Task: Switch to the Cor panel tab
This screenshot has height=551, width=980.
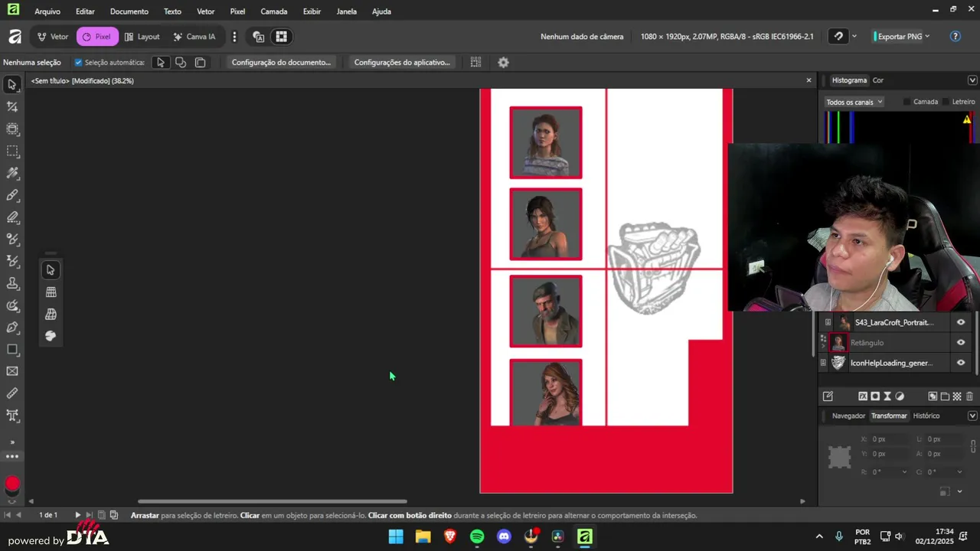Action: (878, 80)
